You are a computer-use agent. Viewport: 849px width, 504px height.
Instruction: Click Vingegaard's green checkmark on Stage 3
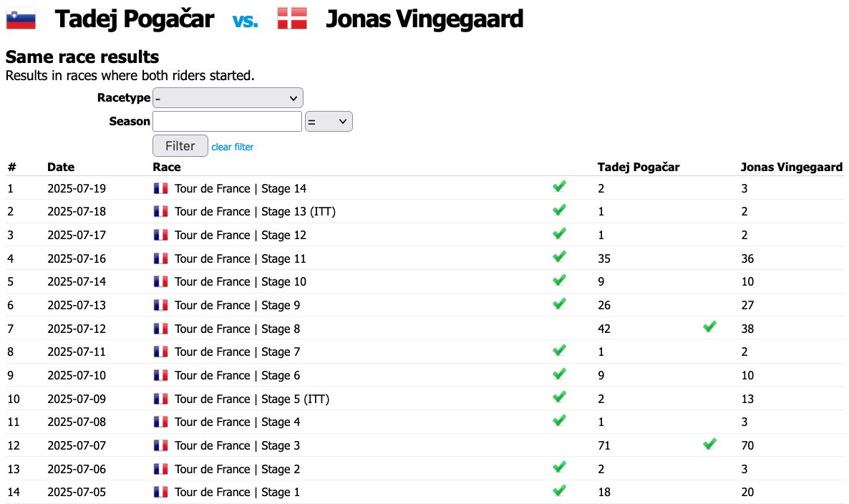[x=709, y=444]
